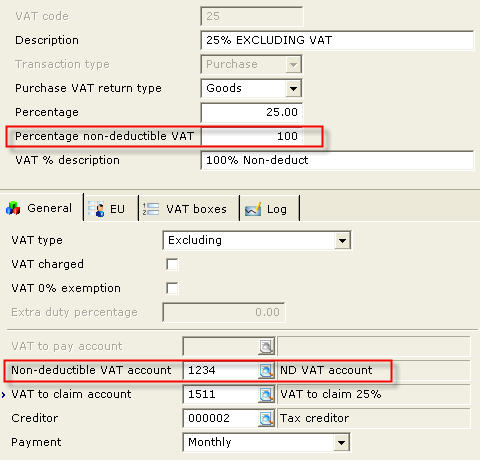Open lookup for VAT to claim account
The height and width of the screenshot is (460, 480).
pos(266,394)
